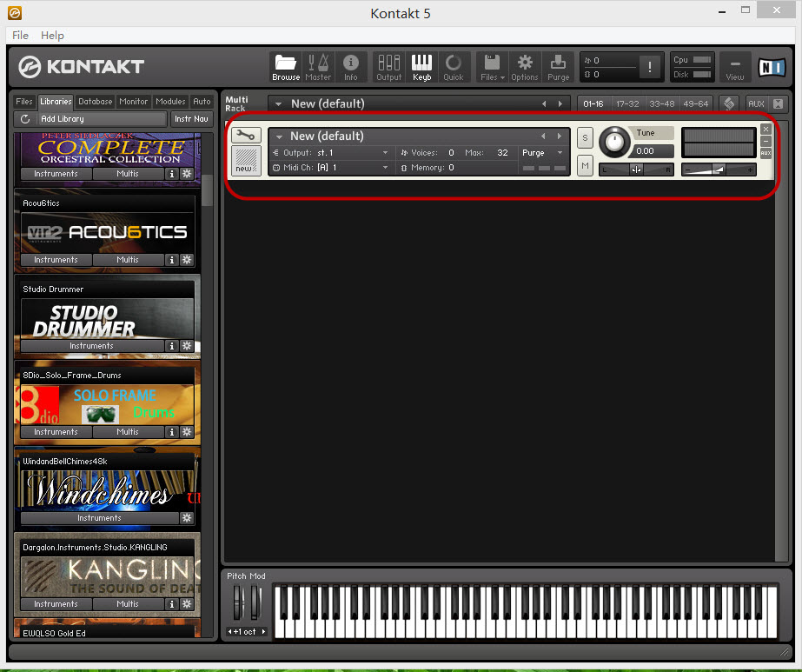
Task: Click the NI logo
Action: (772, 67)
